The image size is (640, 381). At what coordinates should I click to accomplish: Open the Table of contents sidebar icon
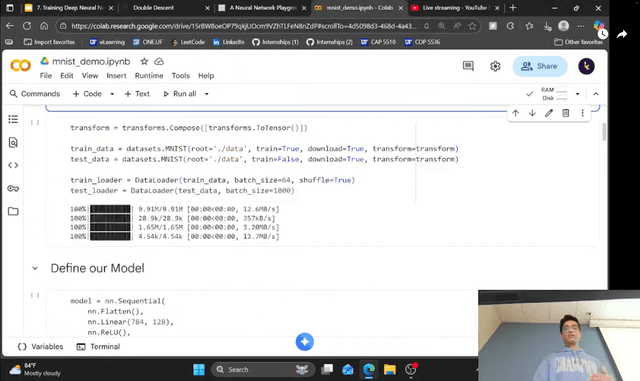(13, 119)
